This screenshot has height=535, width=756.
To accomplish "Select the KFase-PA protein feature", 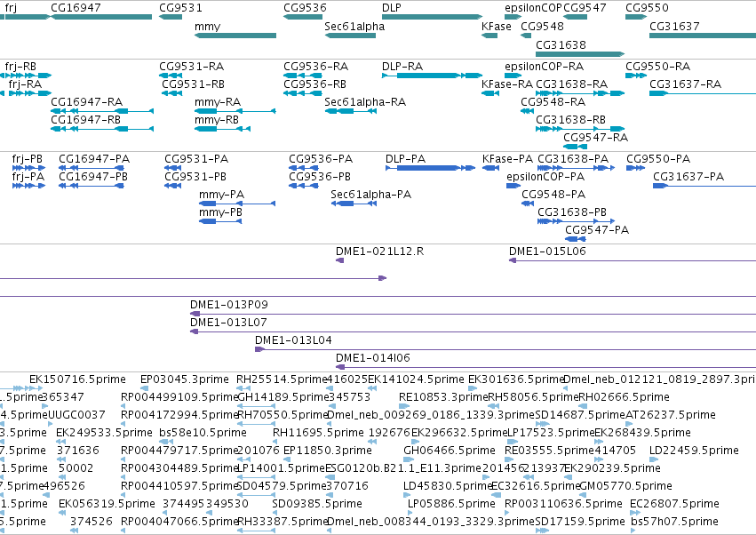I will click(490, 168).
